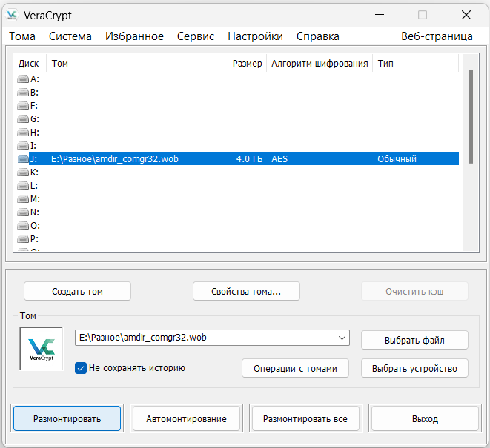Click the 'Алгоритм шифрования' column header
Screen dimensions: 490x448
[x=320, y=64]
